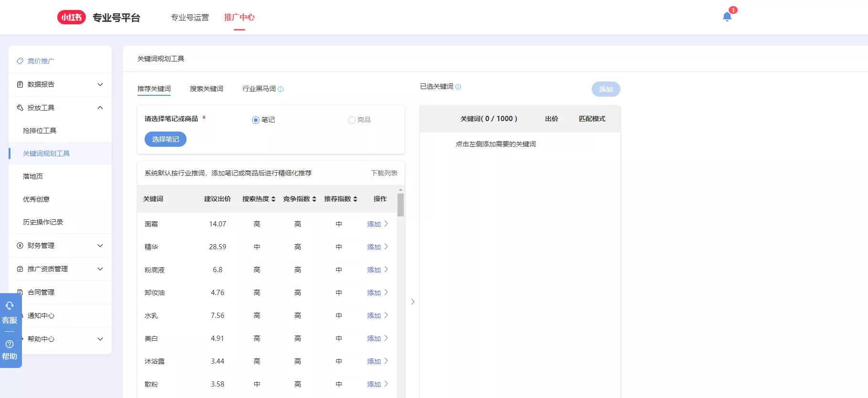The width and height of the screenshot is (868, 398).
Task: Click the 财务管理 yuan icon
Action: point(20,245)
